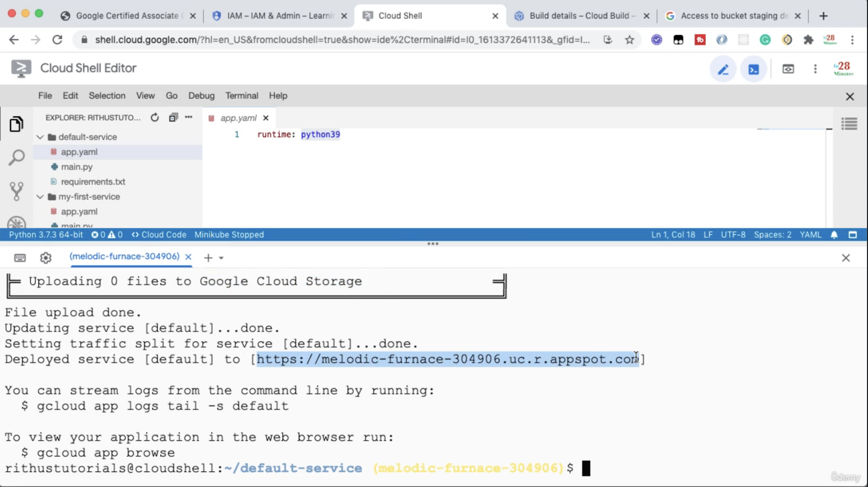Viewport: 868px width, 487px height.
Task: Open Cloud Code in status bar
Action: tap(159, 235)
